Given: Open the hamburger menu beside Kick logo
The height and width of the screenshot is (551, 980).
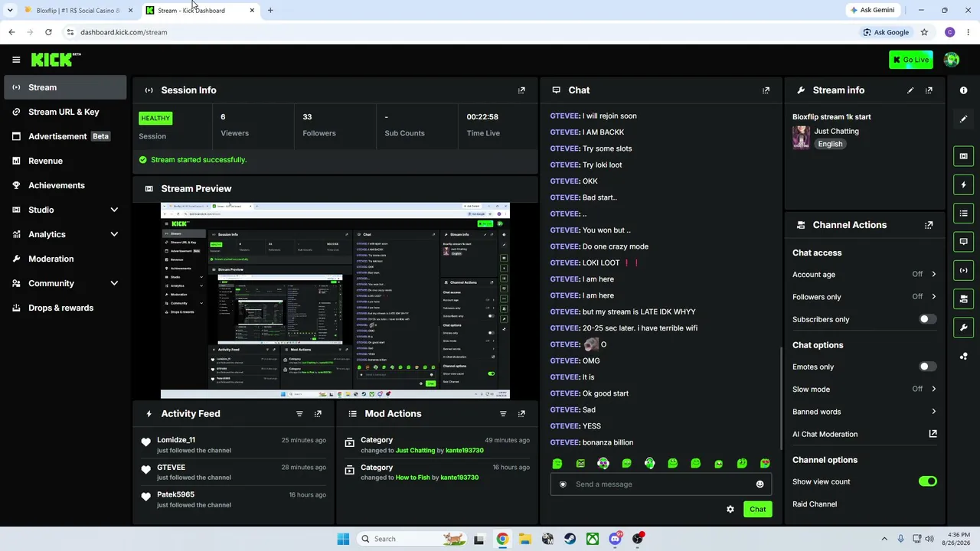Looking at the screenshot, I should [16, 60].
